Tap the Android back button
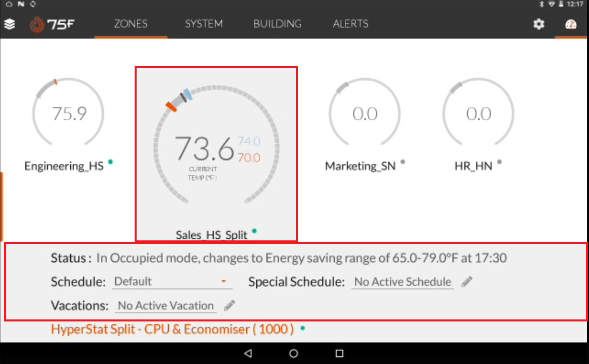 tap(247, 354)
